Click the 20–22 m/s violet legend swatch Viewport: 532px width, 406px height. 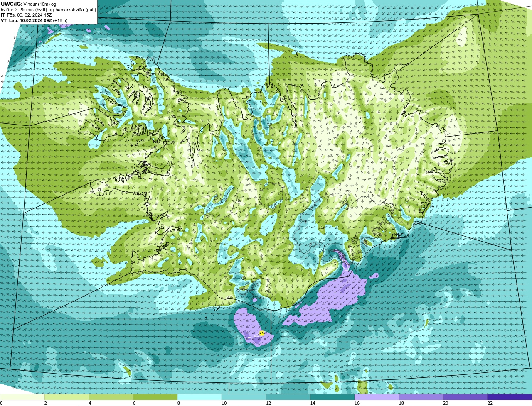pyautogui.click(x=465, y=397)
